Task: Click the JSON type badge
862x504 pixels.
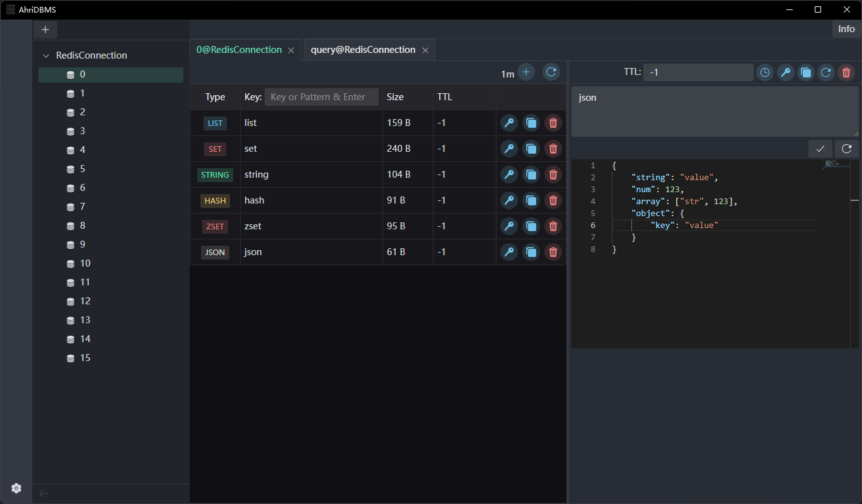Action: (215, 252)
